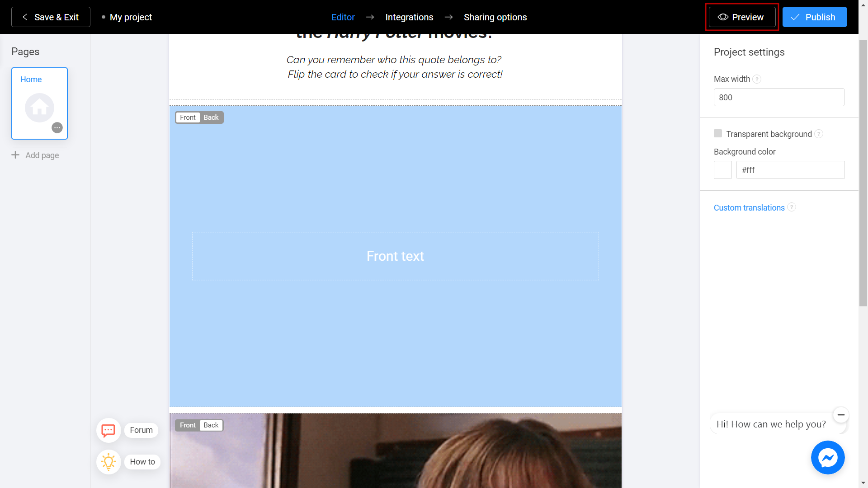Screen dimensions: 868x488
Task: Open Custom translations expander
Action: (x=750, y=207)
